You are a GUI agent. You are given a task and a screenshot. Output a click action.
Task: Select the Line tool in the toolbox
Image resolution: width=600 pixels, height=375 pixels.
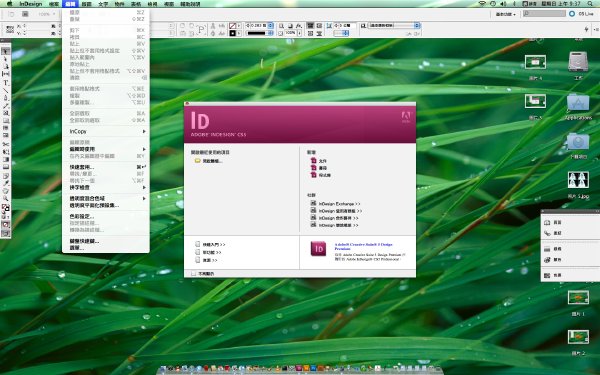6,91
